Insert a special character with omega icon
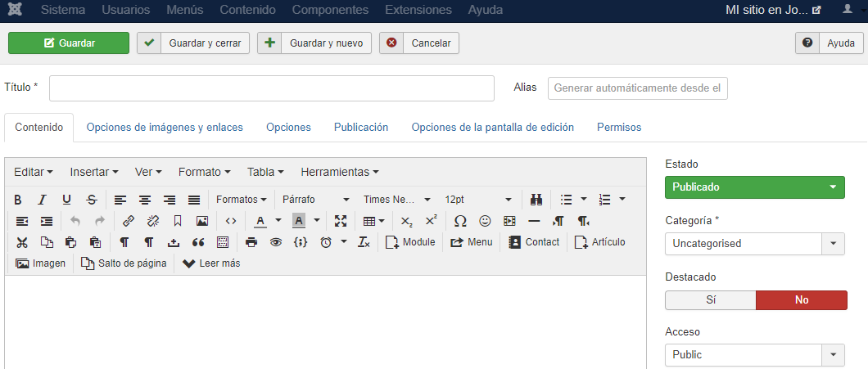This screenshot has width=868, height=369. pos(460,221)
